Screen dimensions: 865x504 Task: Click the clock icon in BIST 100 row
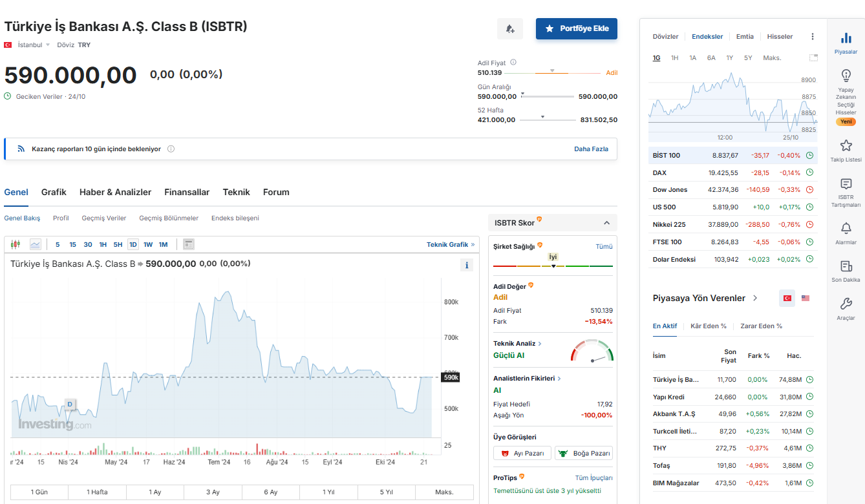coord(809,155)
